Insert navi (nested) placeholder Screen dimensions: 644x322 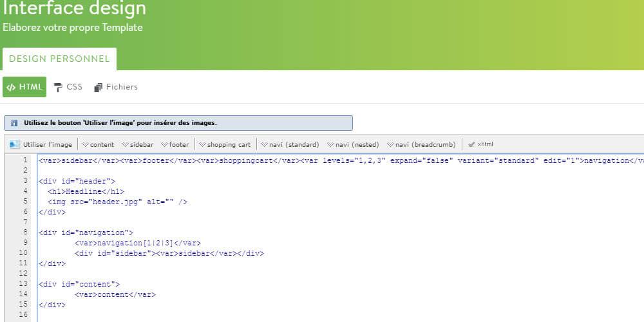click(x=353, y=144)
